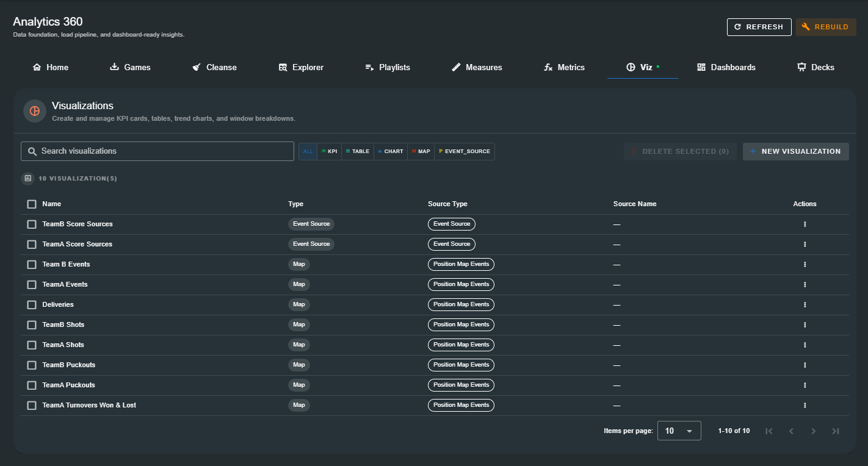The height and width of the screenshot is (466, 868).
Task: Open actions menu for TeamB Score Sources
Action: (x=805, y=224)
